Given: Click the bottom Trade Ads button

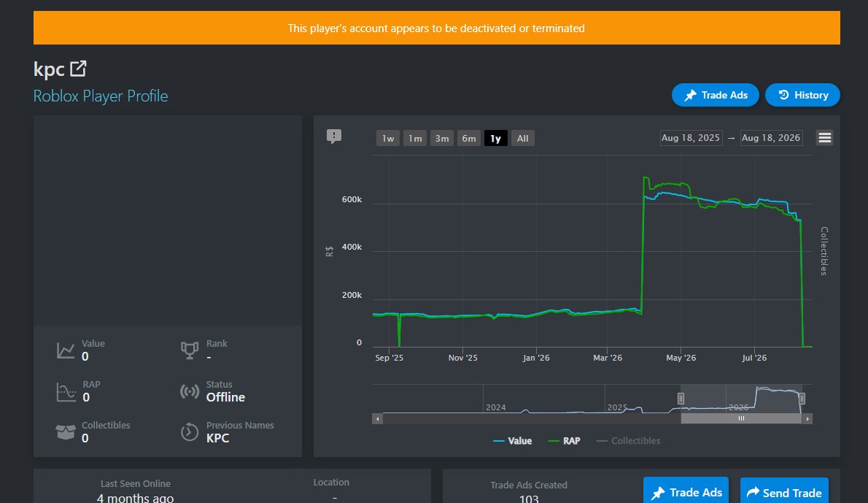Looking at the screenshot, I should point(686,492).
